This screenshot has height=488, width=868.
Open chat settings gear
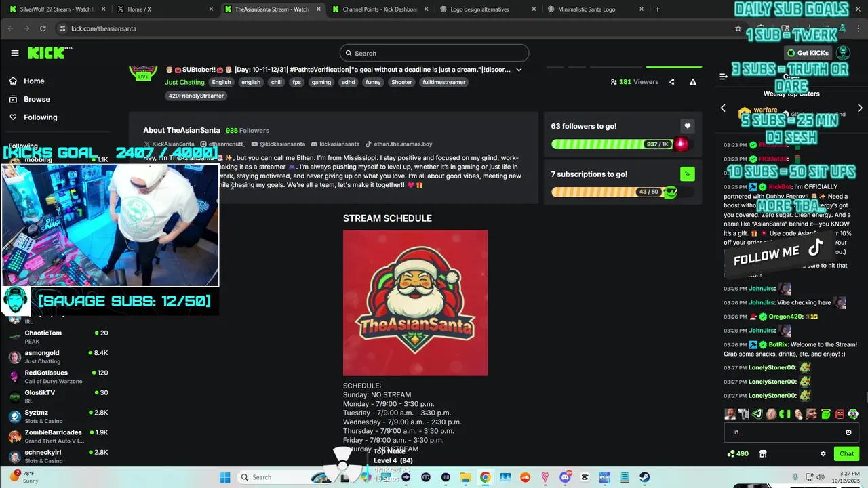(823, 454)
